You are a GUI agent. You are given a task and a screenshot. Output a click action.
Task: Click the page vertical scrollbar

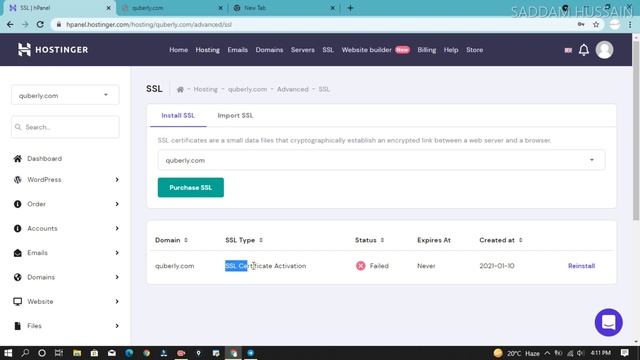[636, 131]
